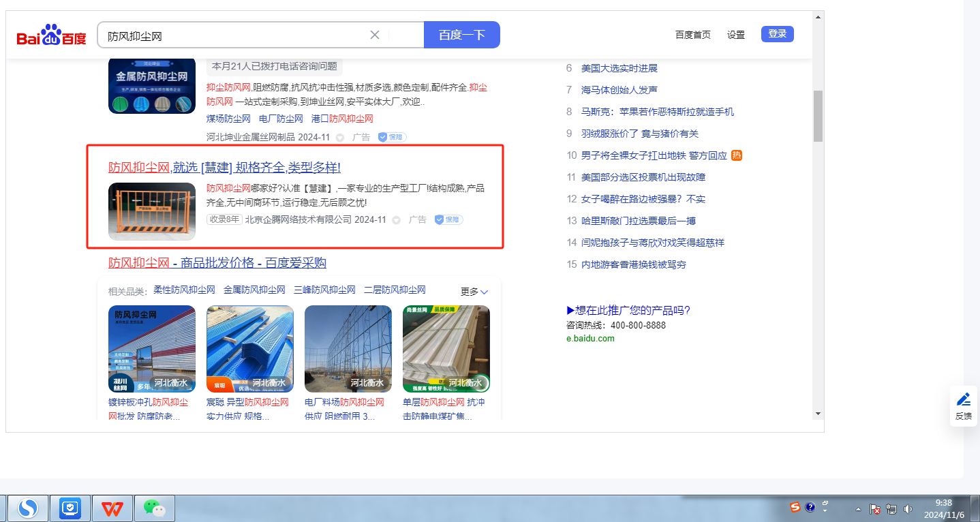Open product image 宸聪 异型防风抑尘网

pos(250,349)
